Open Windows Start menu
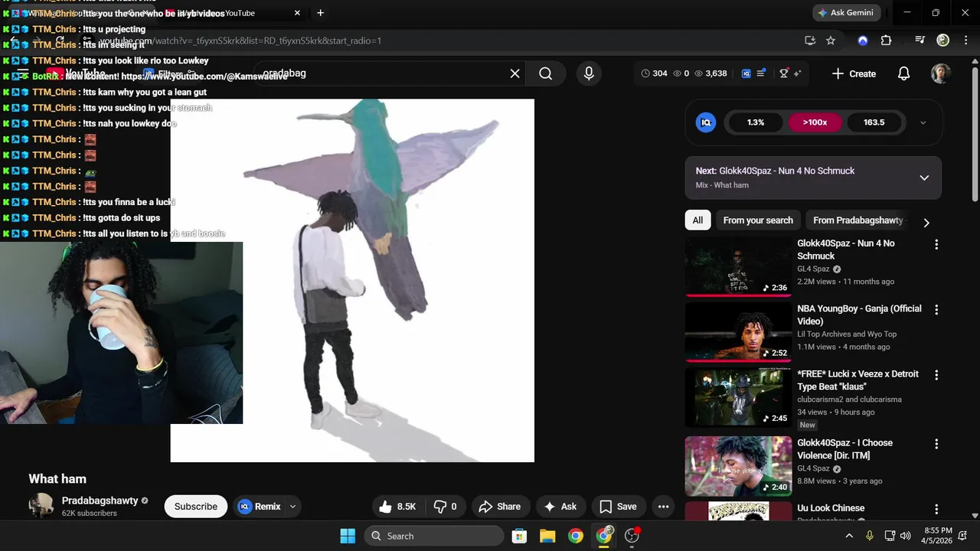Image resolution: width=980 pixels, height=551 pixels. (x=348, y=536)
